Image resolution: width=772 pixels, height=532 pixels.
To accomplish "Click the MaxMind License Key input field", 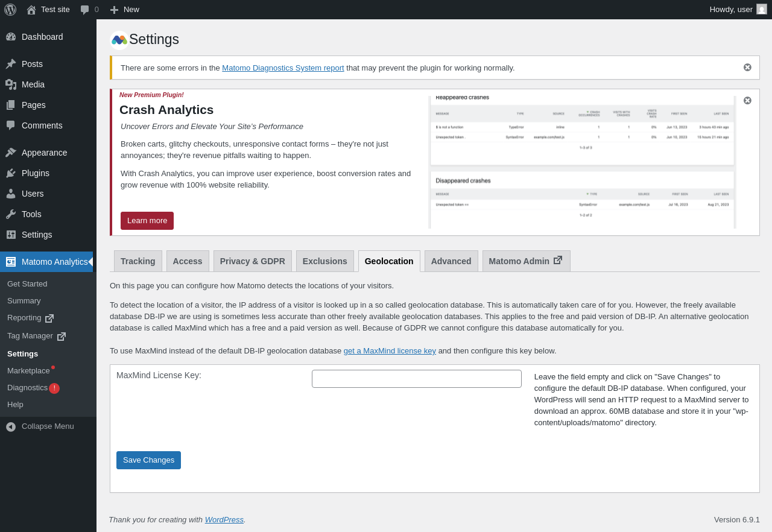I will [416, 379].
